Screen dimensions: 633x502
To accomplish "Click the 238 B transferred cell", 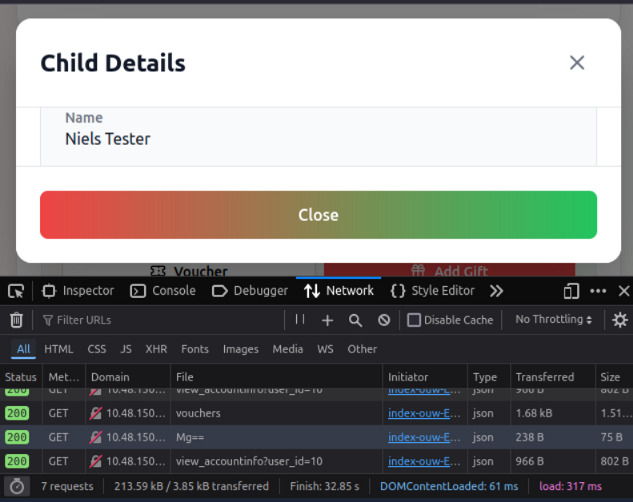I will [x=530, y=437].
